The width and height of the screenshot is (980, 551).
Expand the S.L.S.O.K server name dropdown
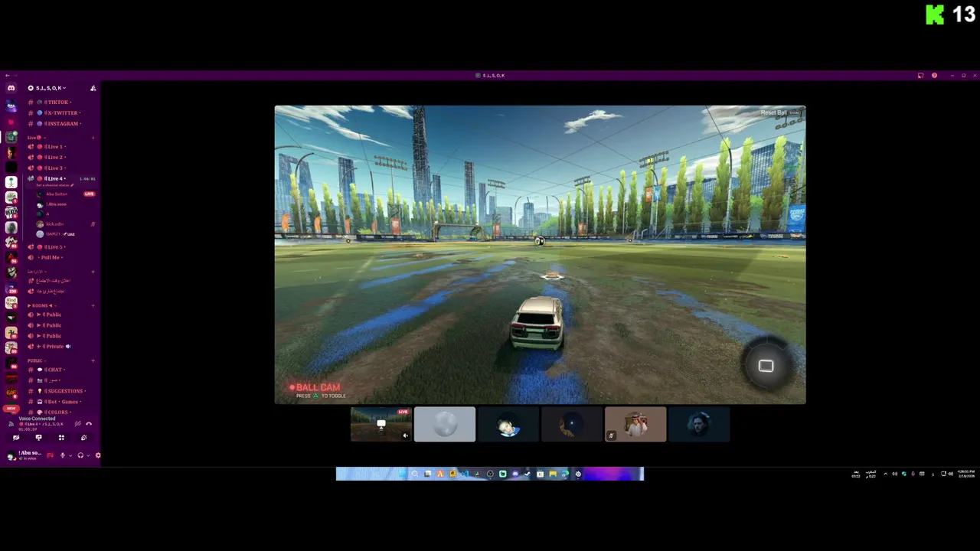coord(47,88)
